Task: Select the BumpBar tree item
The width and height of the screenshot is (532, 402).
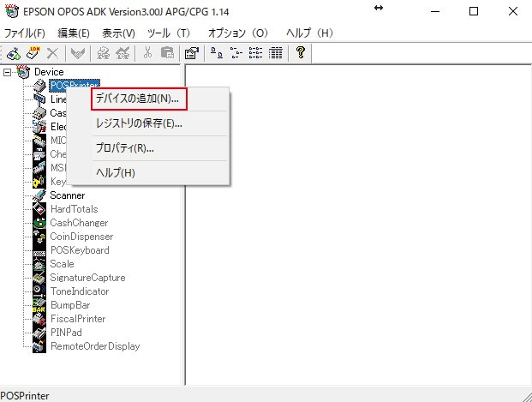Action: [70, 305]
